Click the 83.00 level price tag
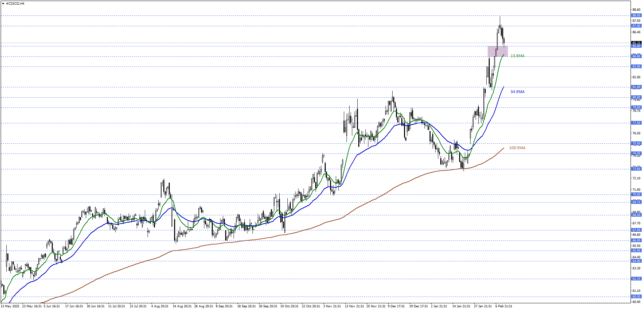Screen dimensions: 644x310 [x=636, y=67]
